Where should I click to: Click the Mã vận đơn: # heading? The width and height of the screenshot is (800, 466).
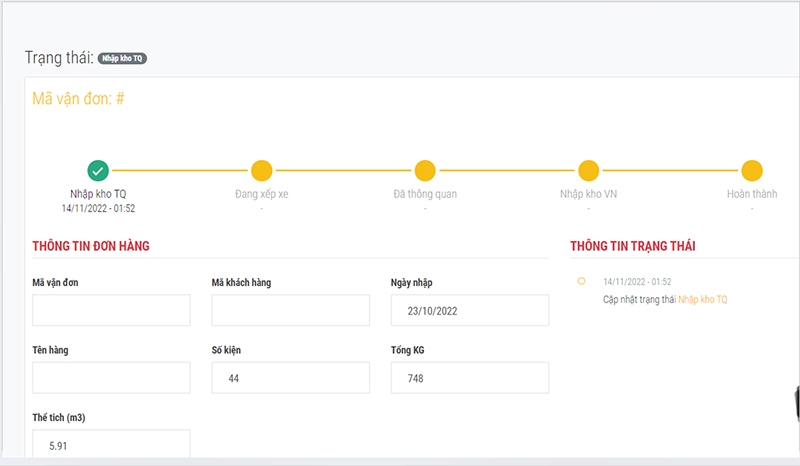coord(78,99)
